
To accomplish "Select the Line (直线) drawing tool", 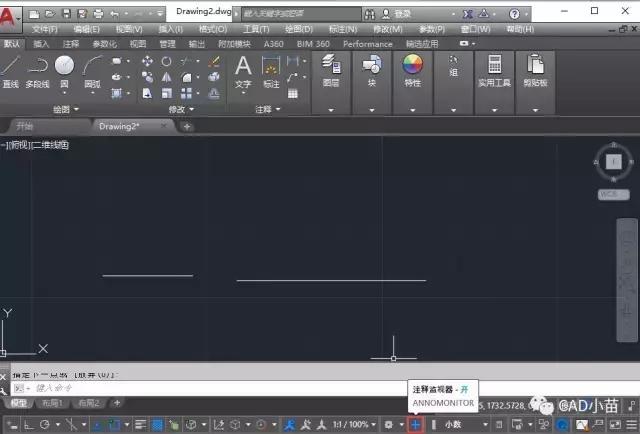I will (11, 71).
